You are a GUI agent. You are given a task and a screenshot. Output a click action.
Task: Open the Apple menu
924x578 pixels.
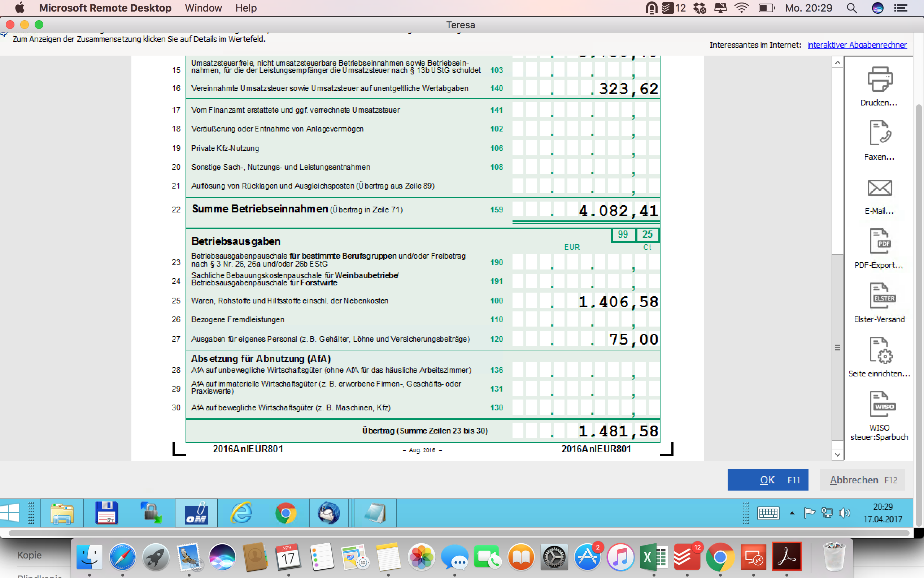tap(19, 8)
